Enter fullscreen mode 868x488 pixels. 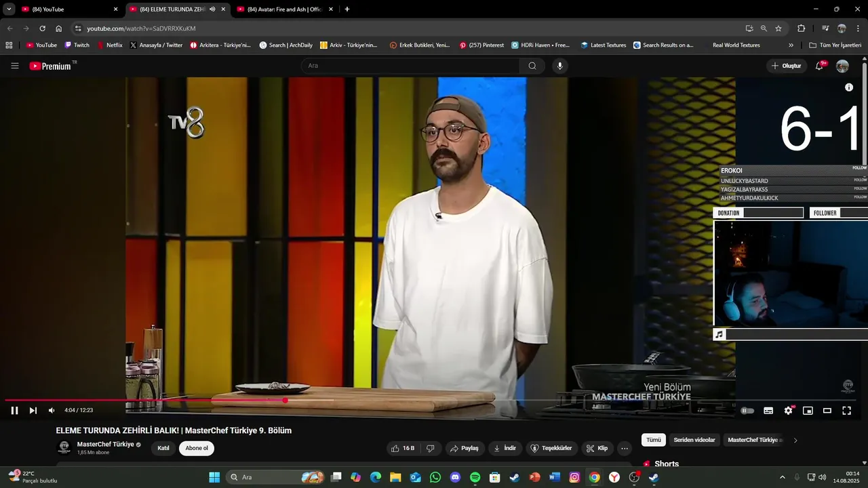tap(846, 410)
